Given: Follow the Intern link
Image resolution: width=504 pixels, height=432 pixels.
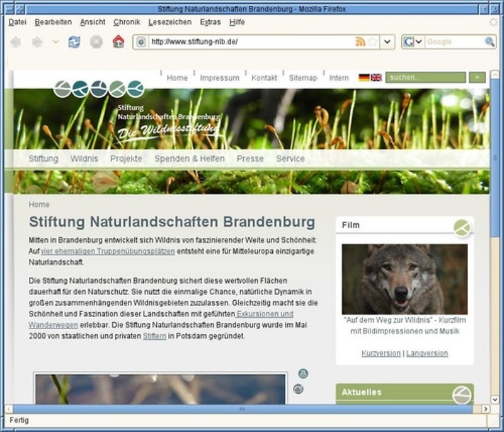Looking at the screenshot, I should pyautogui.click(x=339, y=78).
